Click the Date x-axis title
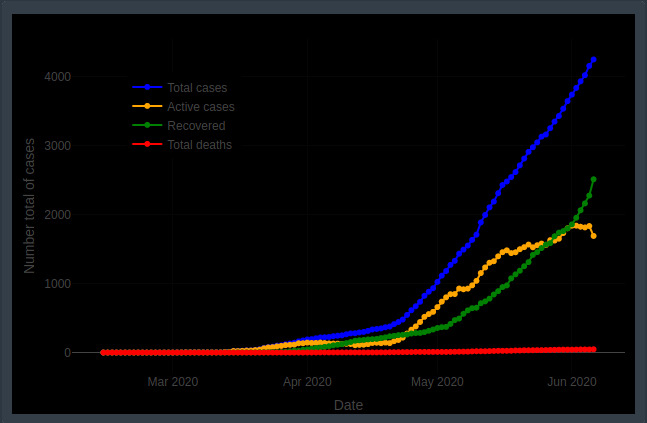Viewport: 647px width, 423px height. [348, 405]
